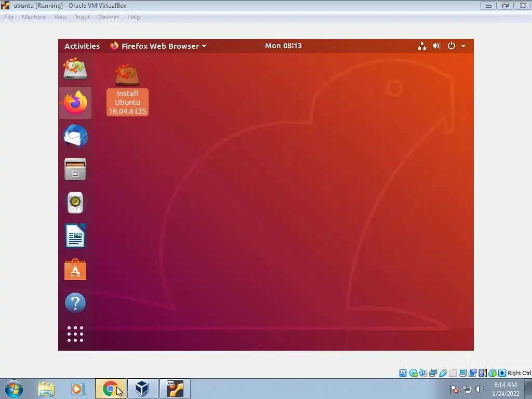Open the Files manager dock icon
532x399 pixels.
pyautogui.click(x=75, y=169)
